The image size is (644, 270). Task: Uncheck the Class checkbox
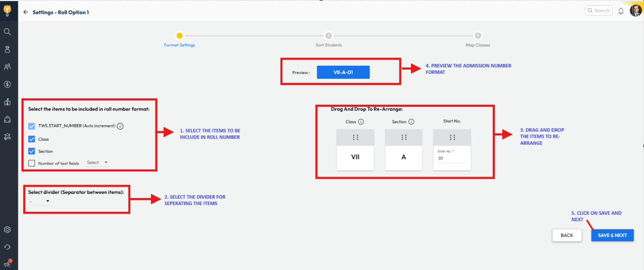click(x=32, y=139)
